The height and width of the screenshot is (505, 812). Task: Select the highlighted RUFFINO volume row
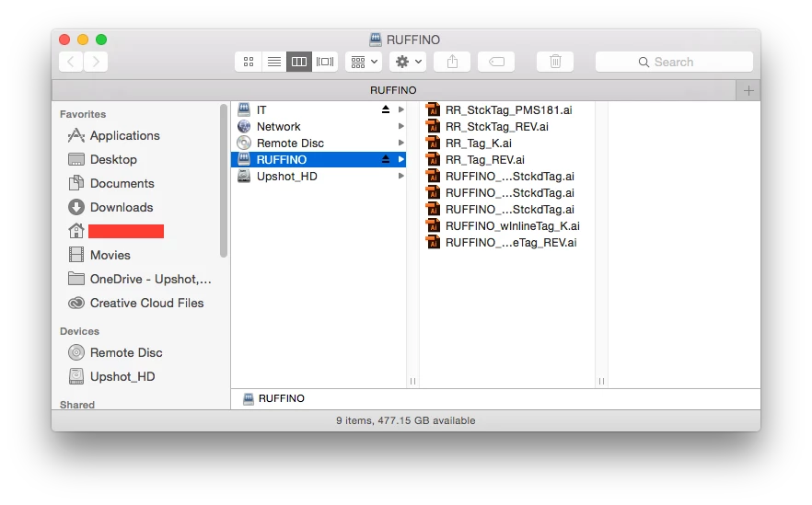pyautogui.click(x=319, y=159)
